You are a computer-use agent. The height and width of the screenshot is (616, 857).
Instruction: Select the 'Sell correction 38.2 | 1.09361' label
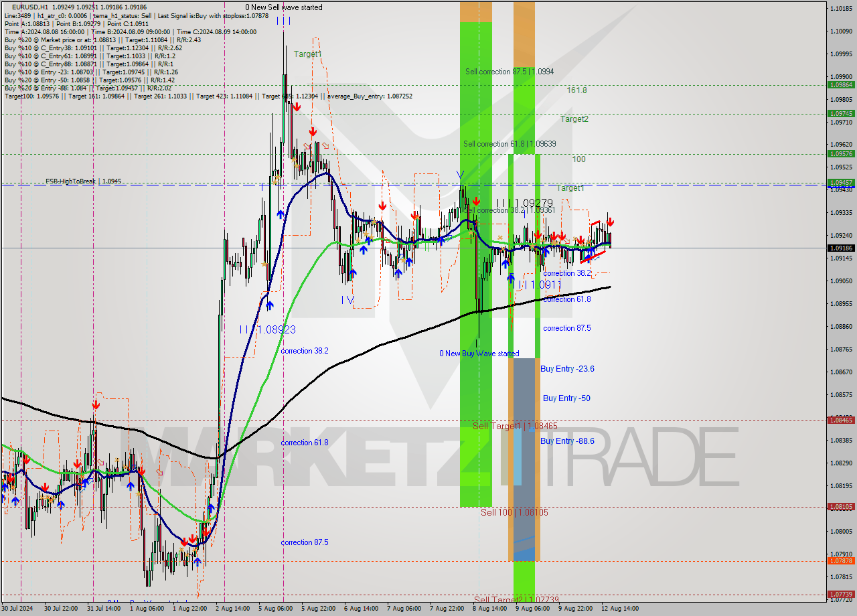pos(510,210)
